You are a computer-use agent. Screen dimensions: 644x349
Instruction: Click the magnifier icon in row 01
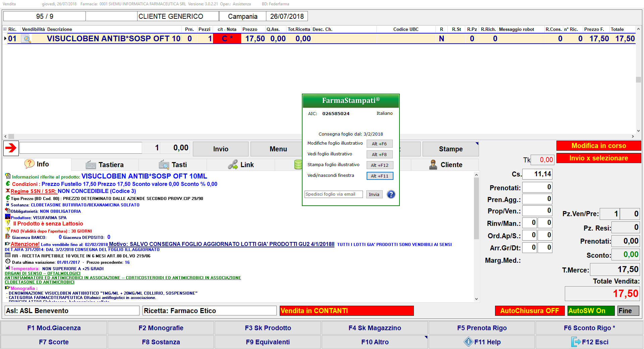click(26, 39)
